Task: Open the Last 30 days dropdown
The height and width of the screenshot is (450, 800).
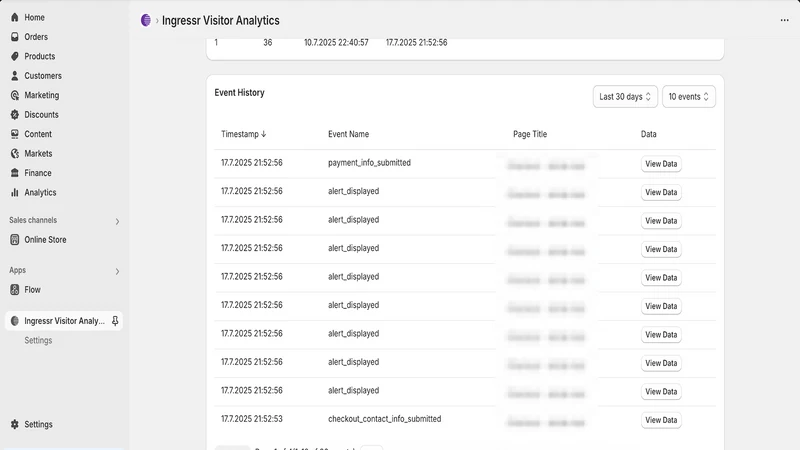Action: tap(625, 96)
